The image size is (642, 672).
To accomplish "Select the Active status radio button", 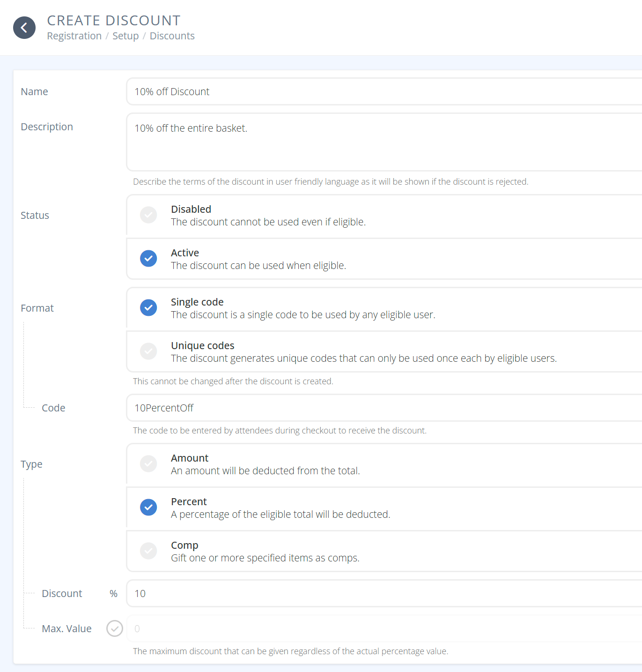I will tap(148, 259).
